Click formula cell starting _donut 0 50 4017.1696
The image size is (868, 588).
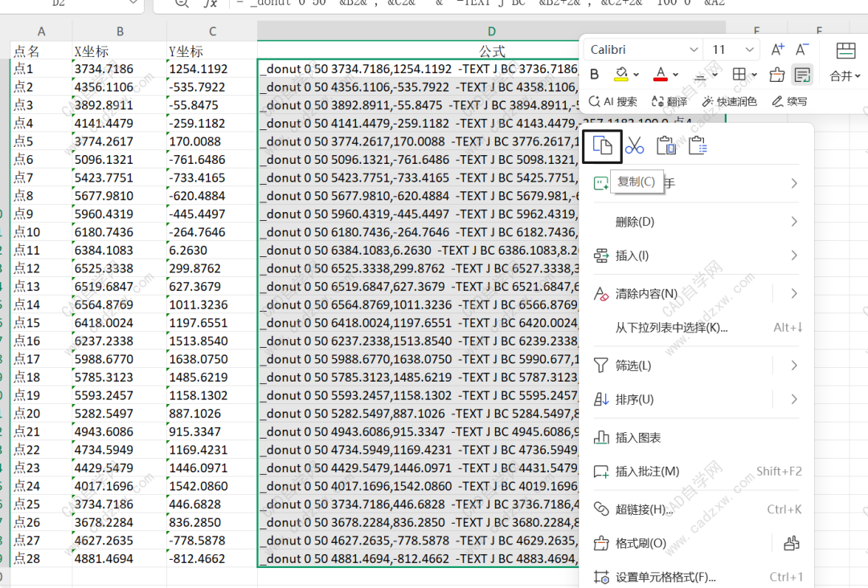[x=419, y=486]
